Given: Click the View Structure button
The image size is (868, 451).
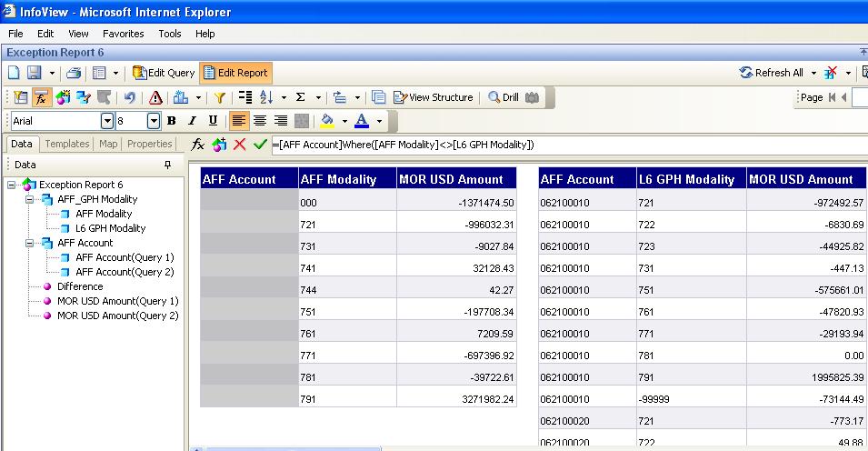Looking at the screenshot, I should [x=434, y=97].
